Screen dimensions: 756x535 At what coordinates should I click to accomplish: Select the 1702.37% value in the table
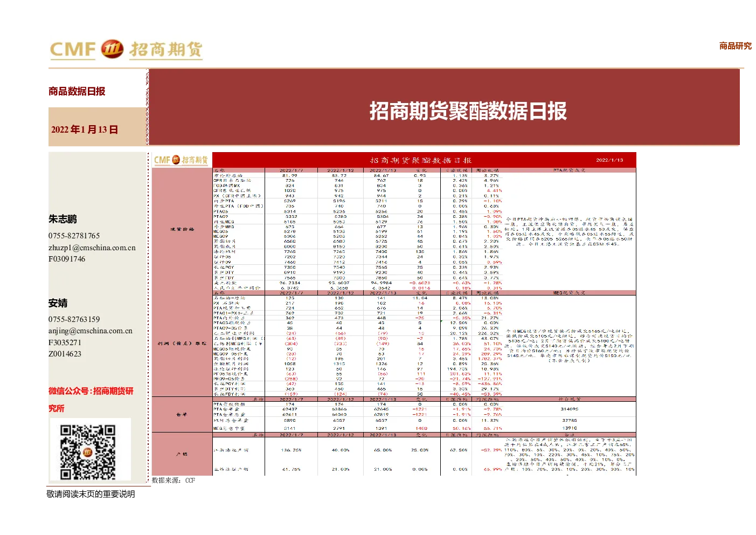pyautogui.click(x=490, y=359)
